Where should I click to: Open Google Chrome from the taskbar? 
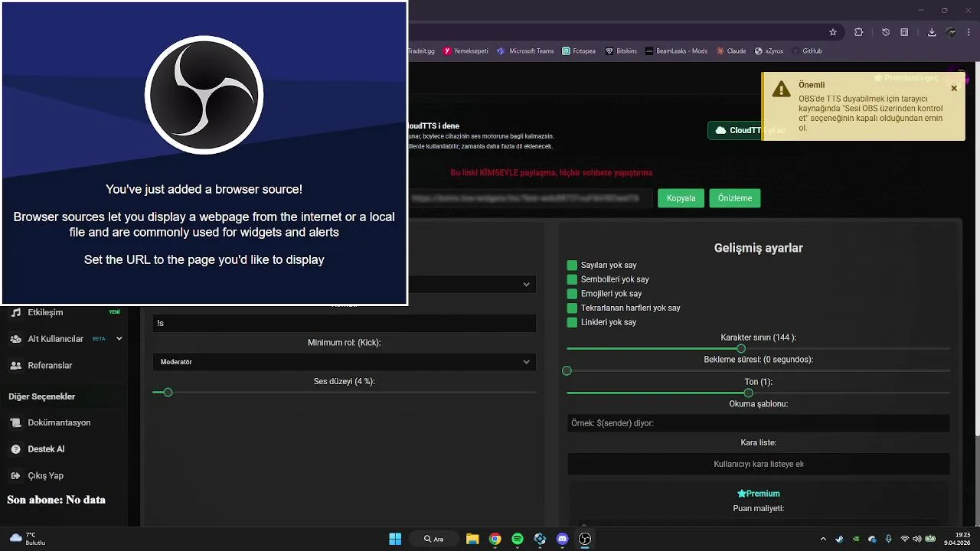coord(495,539)
